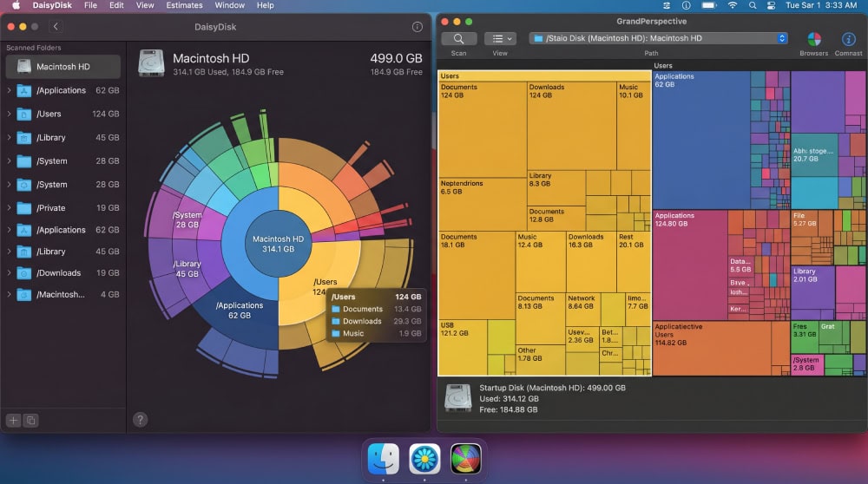Click the Macintosh HD drive icon in header
Viewport: 868px width, 484px height.
151,63
